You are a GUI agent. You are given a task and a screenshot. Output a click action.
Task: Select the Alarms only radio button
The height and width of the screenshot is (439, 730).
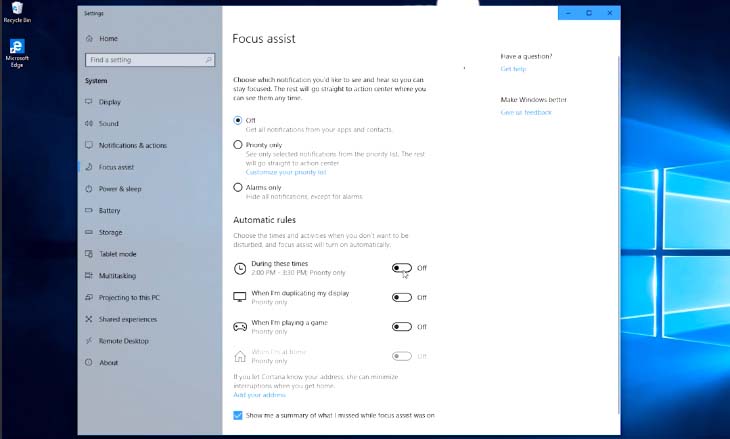[x=238, y=187]
